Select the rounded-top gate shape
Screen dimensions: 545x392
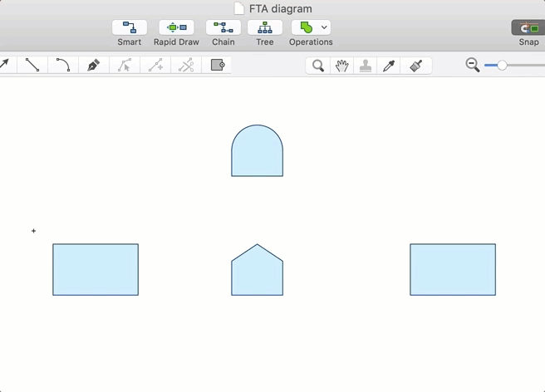[x=258, y=150]
